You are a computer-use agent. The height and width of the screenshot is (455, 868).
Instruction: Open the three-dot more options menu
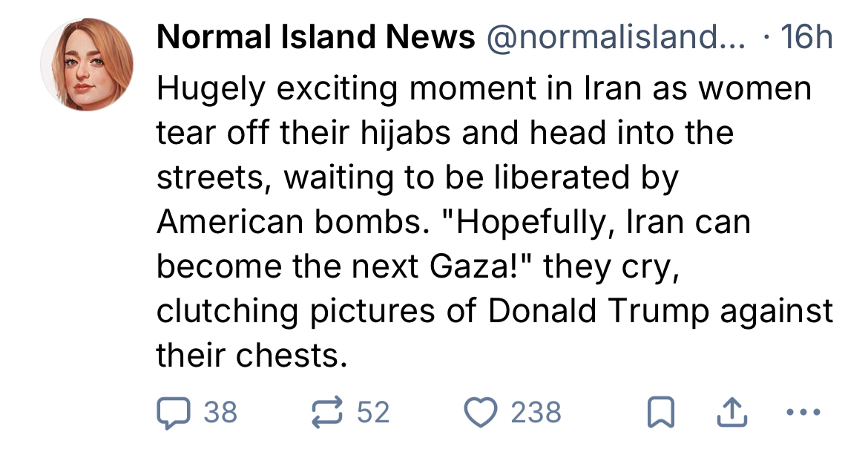(804, 412)
